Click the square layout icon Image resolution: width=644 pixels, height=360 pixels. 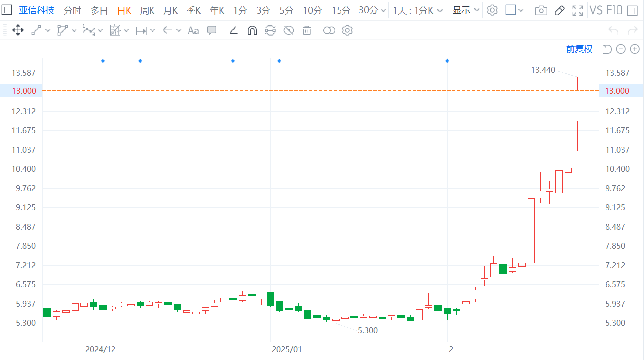click(x=511, y=10)
